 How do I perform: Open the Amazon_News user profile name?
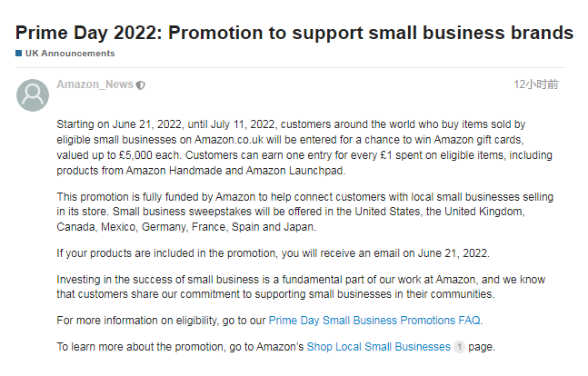(x=95, y=84)
